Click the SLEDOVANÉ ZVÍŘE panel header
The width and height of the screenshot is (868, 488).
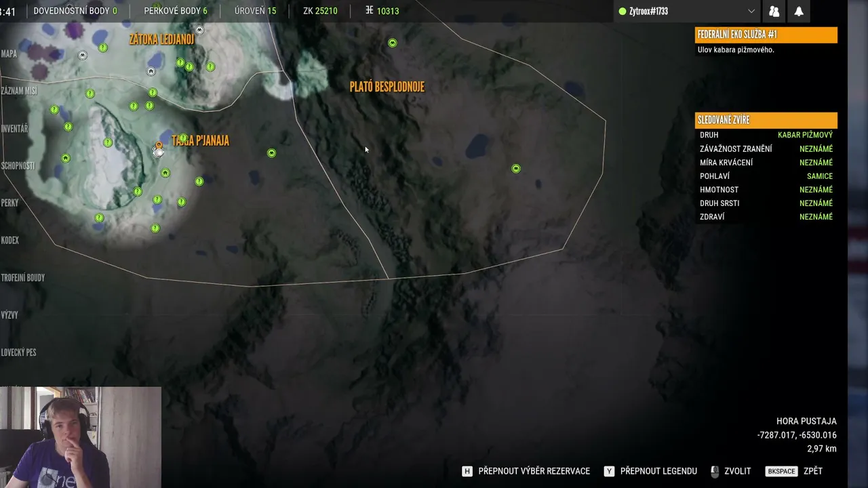[x=766, y=121]
